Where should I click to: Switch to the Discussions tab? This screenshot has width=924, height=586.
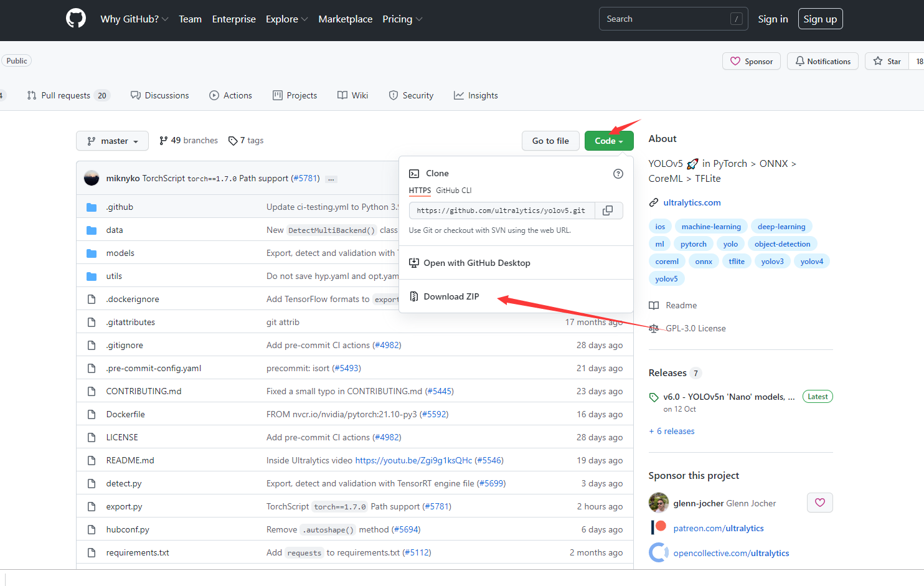pyautogui.click(x=160, y=95)
